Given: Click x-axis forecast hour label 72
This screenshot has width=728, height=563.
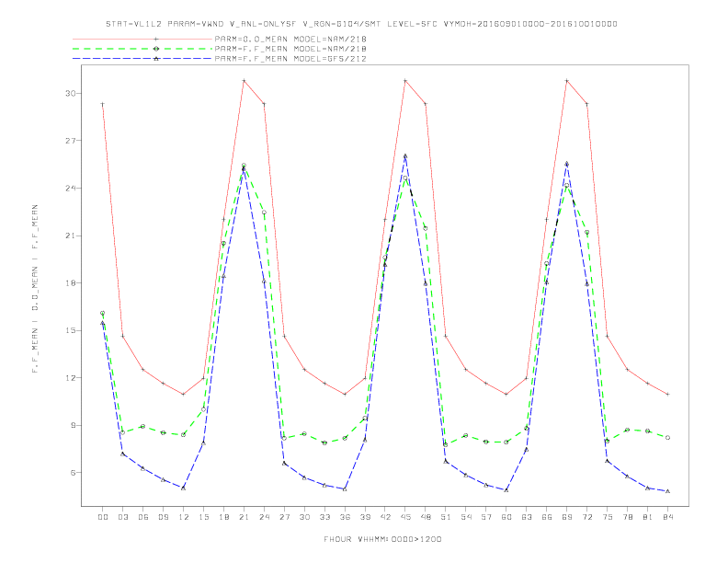Looking at the screenshot, I should (x=587, y=517).
